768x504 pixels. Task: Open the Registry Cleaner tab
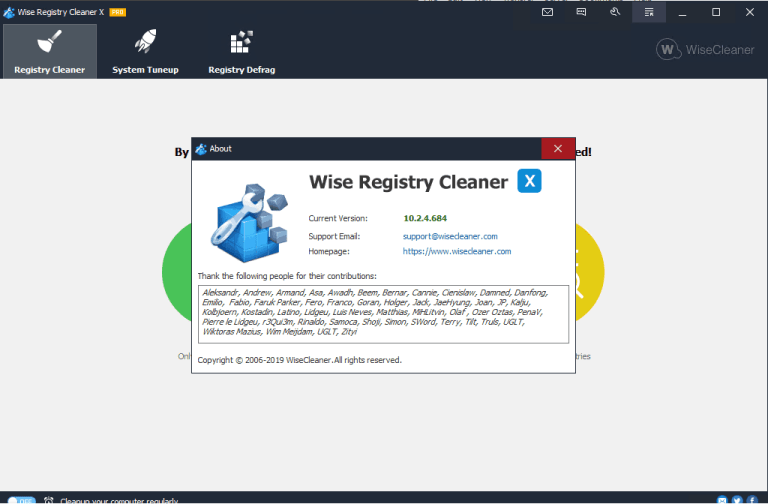click(49, 51)
